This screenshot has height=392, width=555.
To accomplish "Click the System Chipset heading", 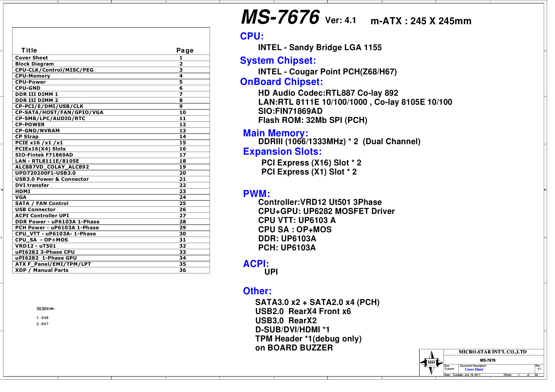I will click(x=278, y=60).
